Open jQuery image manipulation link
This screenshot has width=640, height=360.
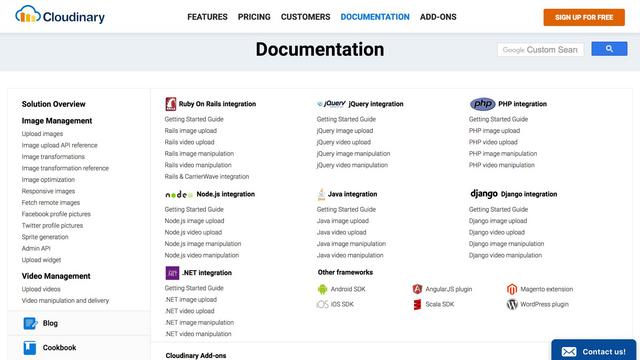coord(353,154)
